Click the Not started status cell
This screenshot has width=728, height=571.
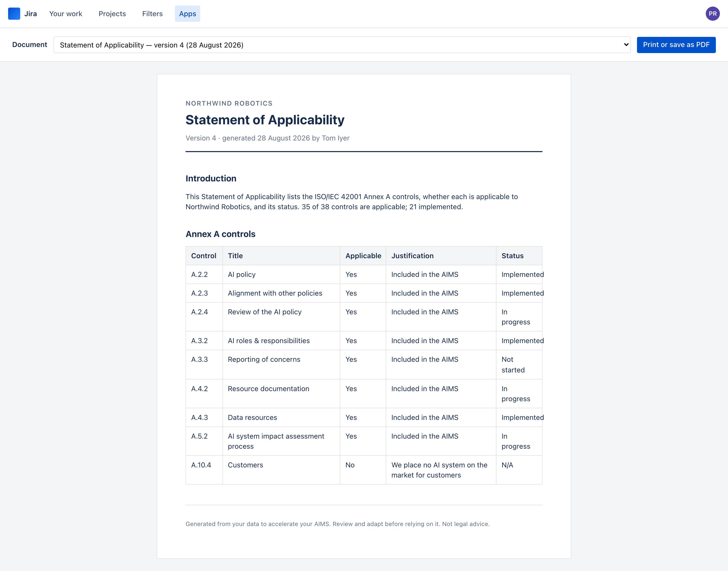tap(519, 365)
